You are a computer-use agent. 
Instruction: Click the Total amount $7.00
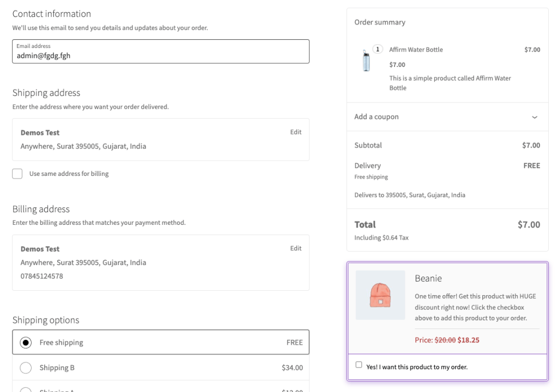tap(529, 225)
